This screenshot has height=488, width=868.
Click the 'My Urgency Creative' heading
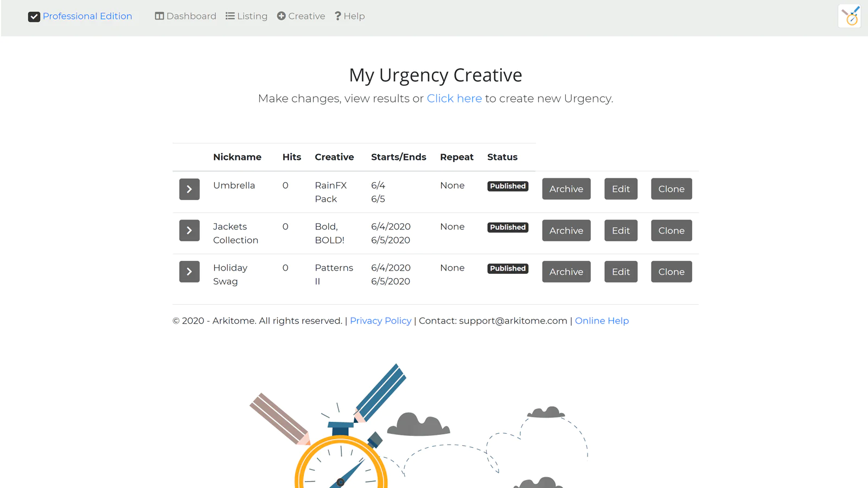(x=436, y=75)
